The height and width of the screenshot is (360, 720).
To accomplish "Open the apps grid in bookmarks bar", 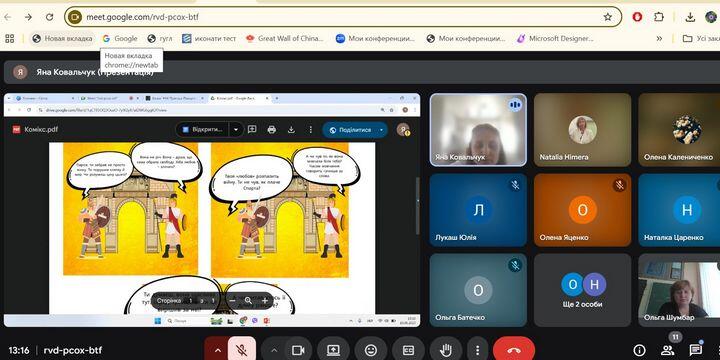I will 10,39.
